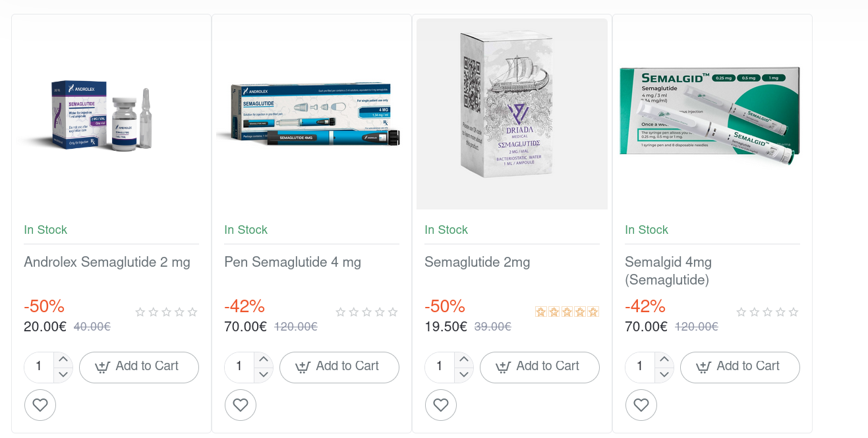Image resolution: width=868 pixels, height=438 pixels.
Task: Add Semalgid 4mg to cart
Action: pos(739,367)
